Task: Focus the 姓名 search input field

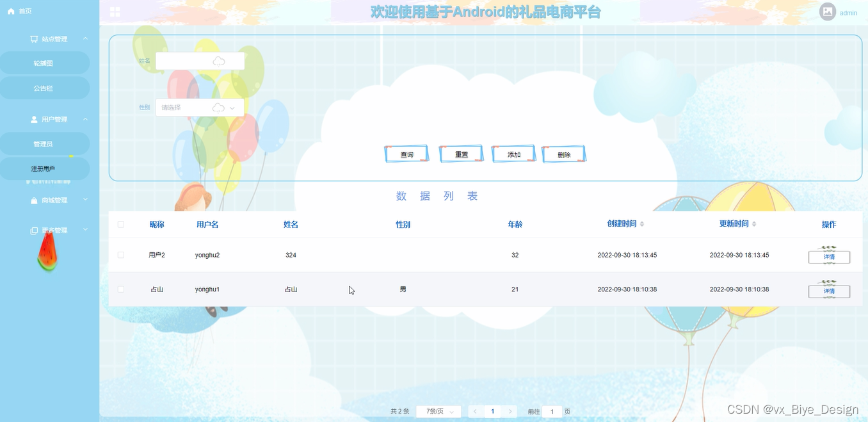Action: [200, 61]
